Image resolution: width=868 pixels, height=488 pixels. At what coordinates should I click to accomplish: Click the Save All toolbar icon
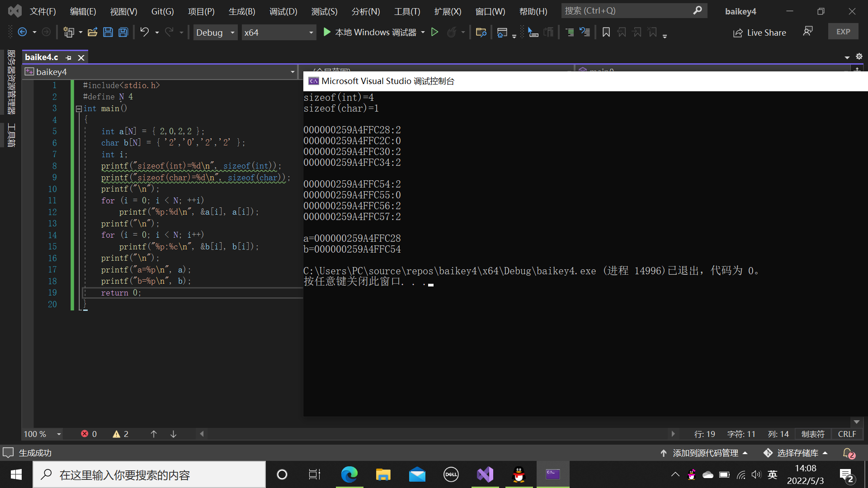click(x=123, y=32)
